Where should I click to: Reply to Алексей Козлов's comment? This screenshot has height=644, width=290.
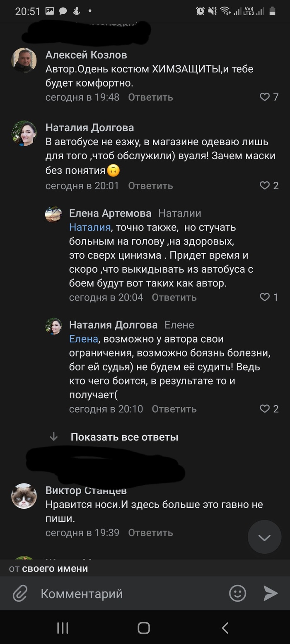(x=150, y=97)
